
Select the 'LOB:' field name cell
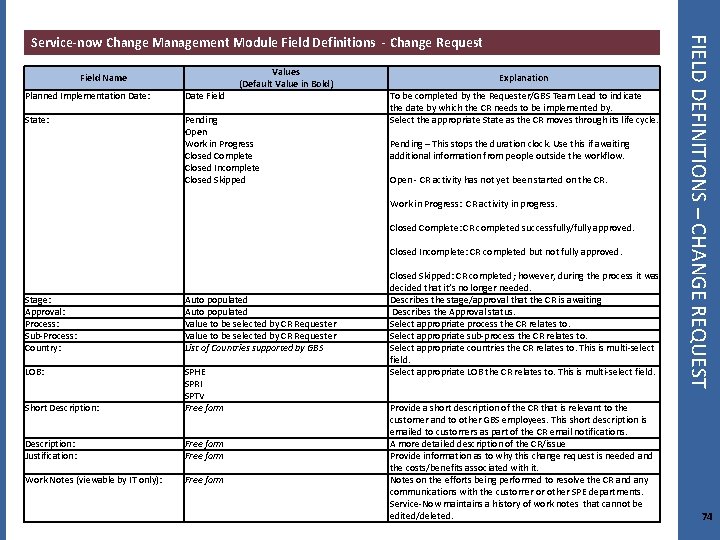(104, 384)
